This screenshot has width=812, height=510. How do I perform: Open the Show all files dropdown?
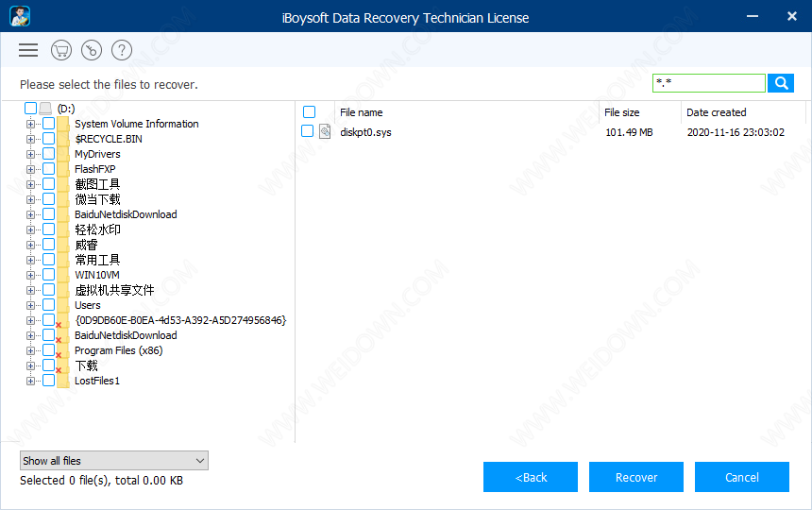[x=114, y=460]
